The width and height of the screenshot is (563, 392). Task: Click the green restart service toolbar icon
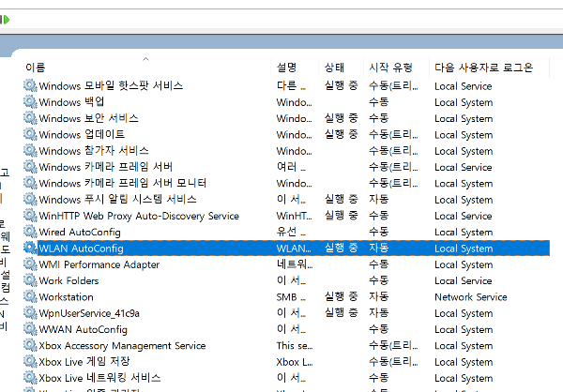[x=5, y=20]
